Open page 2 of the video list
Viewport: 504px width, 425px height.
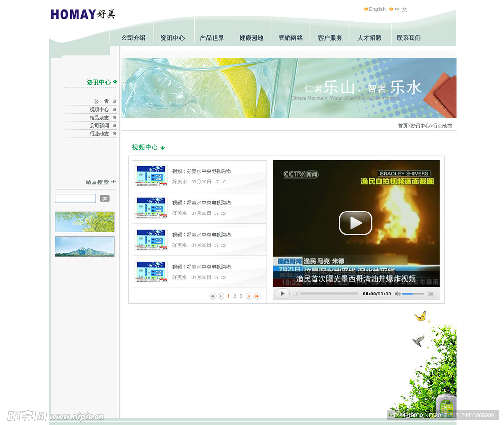(235, 296)
